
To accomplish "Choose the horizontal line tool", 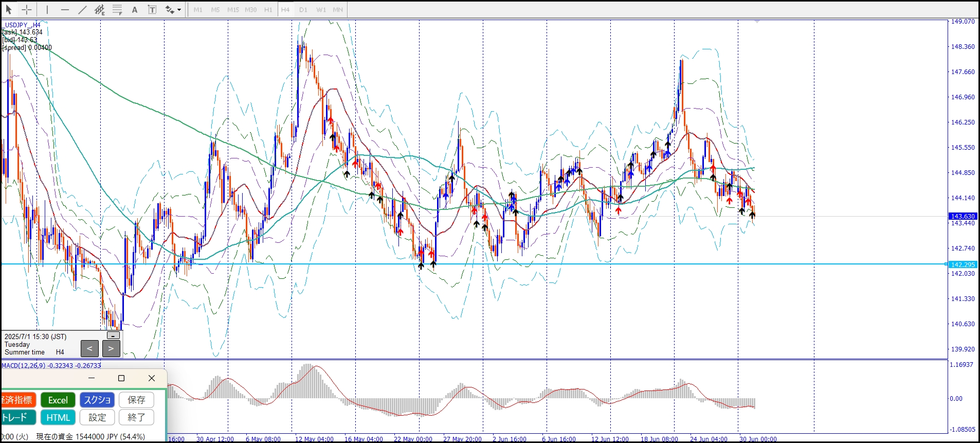I will 65,9.
